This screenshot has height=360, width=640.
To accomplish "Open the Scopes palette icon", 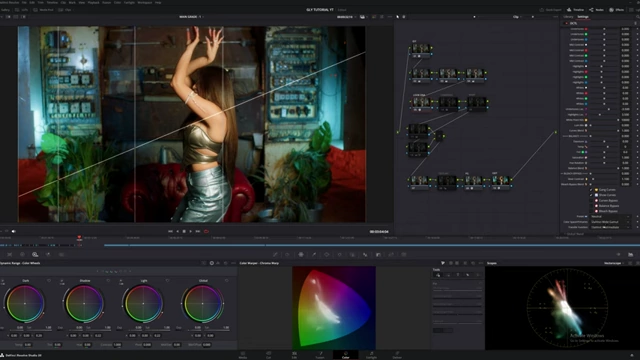I will pyautogui.click(x=631, y=254).
